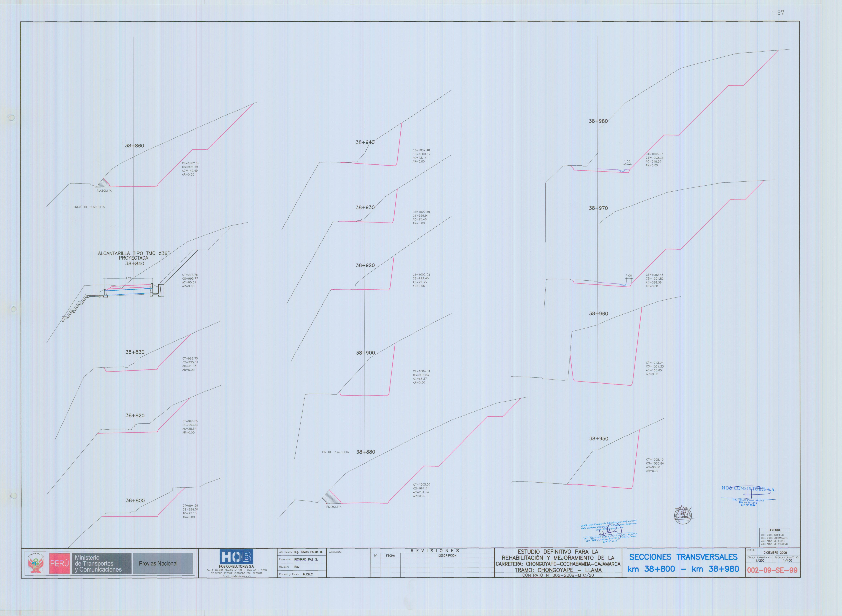Select the 38+830 section label
This screenshot has height=616, width=842.
click(135, 352)
